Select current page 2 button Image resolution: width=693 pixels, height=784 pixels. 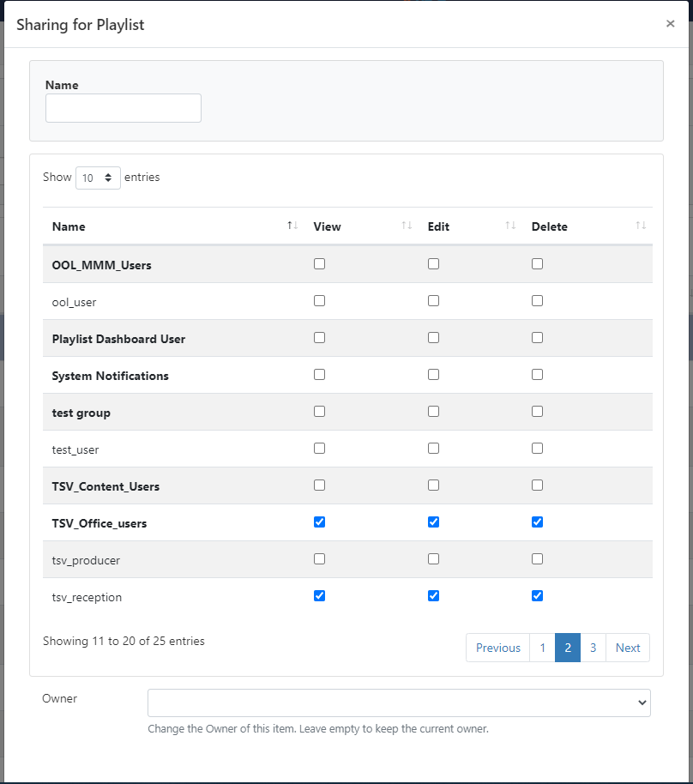(x=568, y=648)
